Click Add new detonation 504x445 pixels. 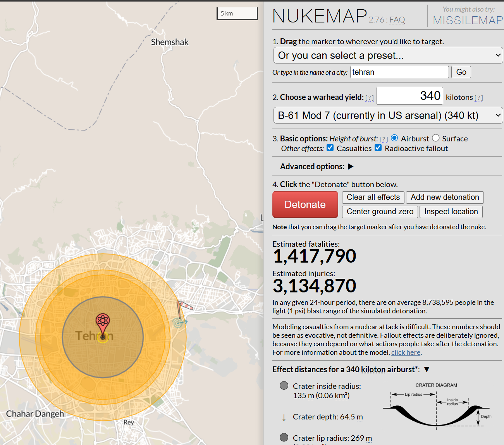point(445,198)
